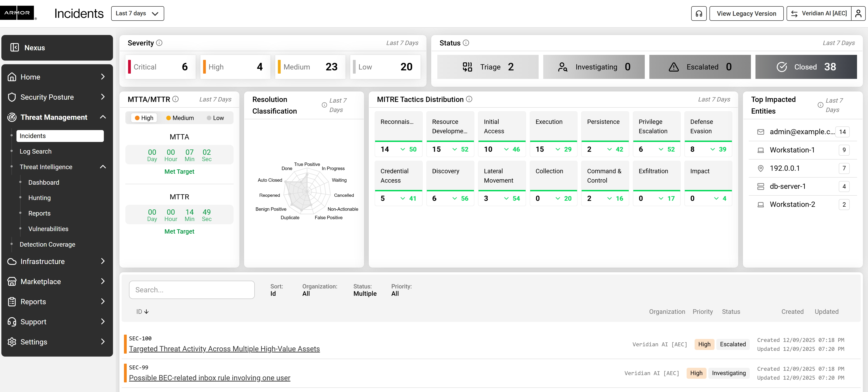868x392 pixels.
Task: Click the headset support icon in header
Action: click(x=699, y=13)
